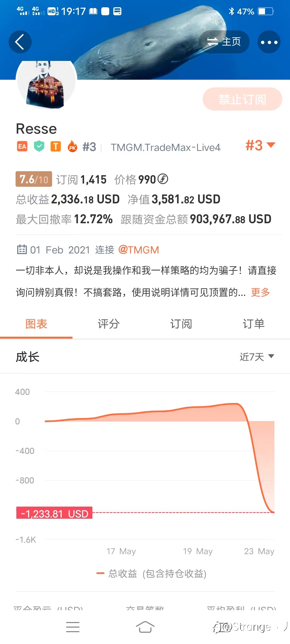Open the 订阅 tab
This screenshot has height=644, width=290.
[x=181, y=324]
